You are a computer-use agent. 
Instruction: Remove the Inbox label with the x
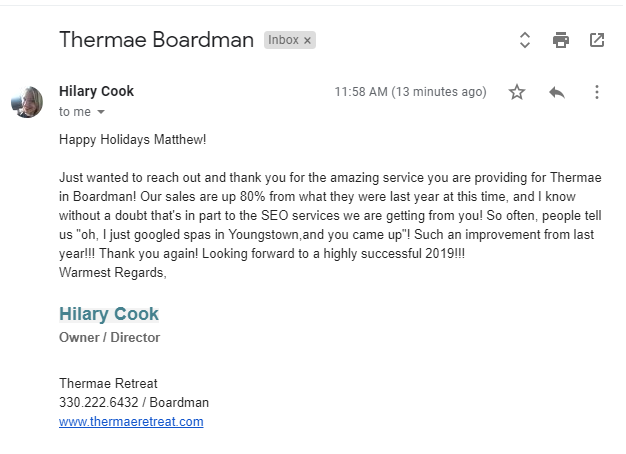307,40
